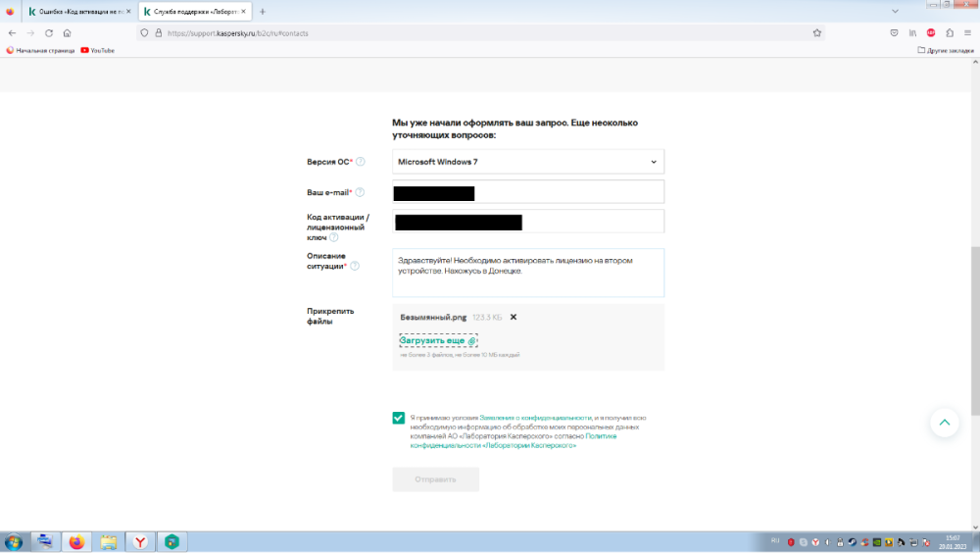Open the Другие закладки bookmarks folder

(x=946, y=50)
